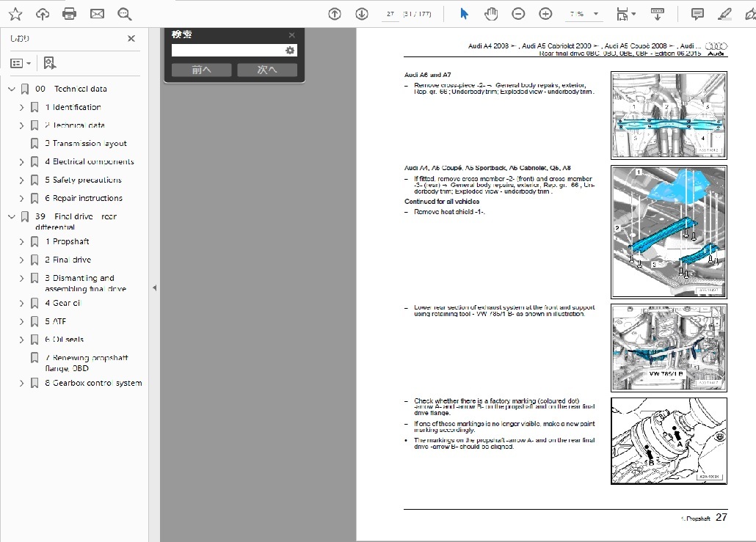Open the 4 Gear oil bookmark
Image resolution: width=756 pixels, height=542 pixels.
(62, 304)
